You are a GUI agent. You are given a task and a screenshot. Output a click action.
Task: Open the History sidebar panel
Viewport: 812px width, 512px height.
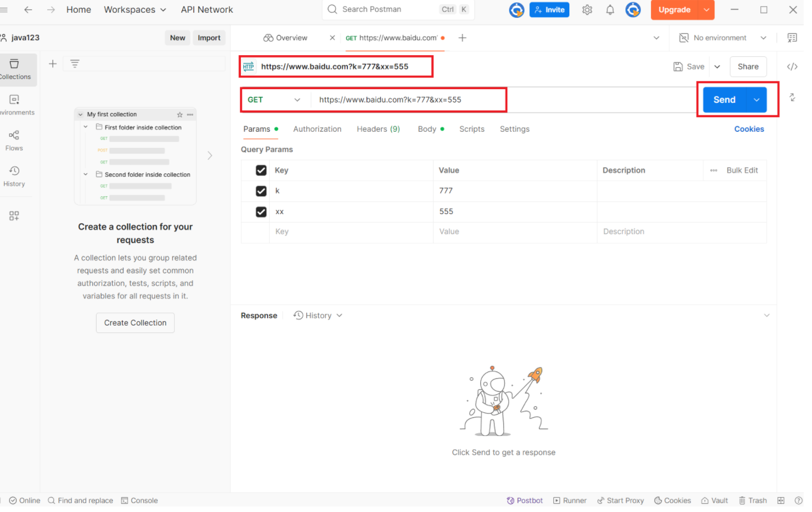14,177
